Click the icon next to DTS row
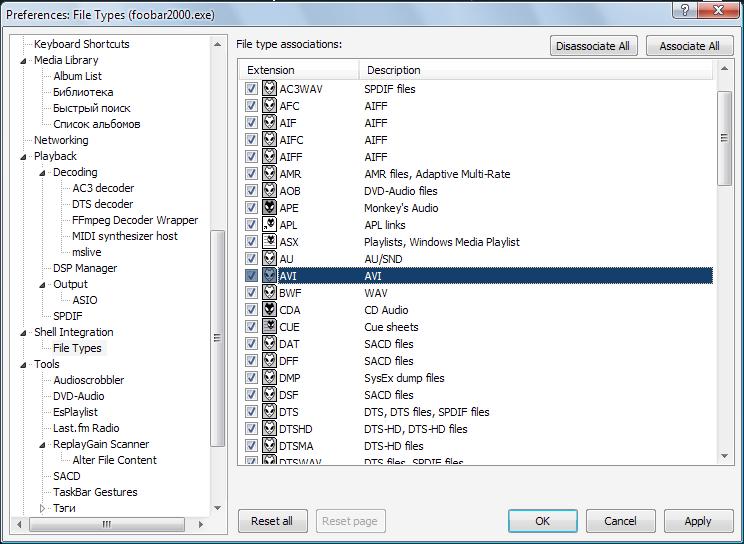Screen dimensions: 744x544 (270, 412)
